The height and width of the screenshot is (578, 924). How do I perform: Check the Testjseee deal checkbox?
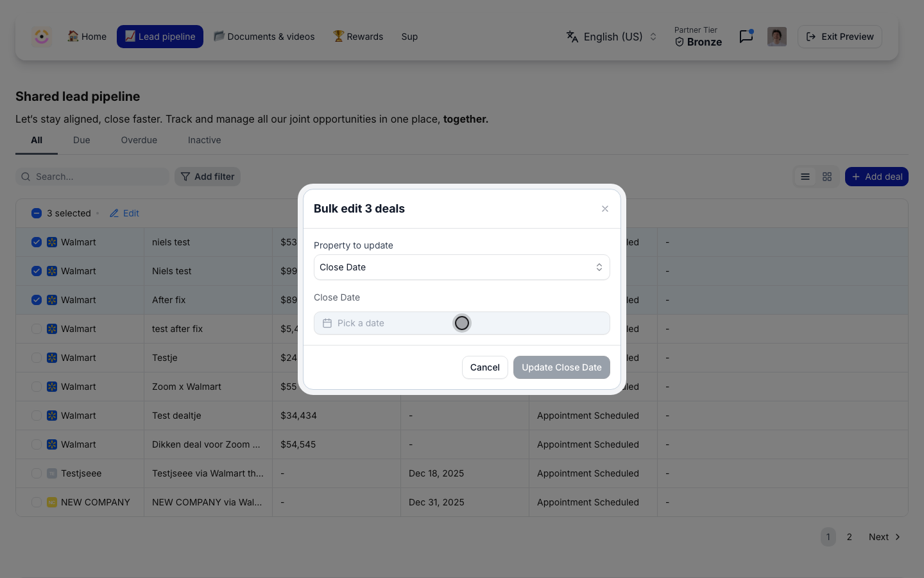pos(37,473)
